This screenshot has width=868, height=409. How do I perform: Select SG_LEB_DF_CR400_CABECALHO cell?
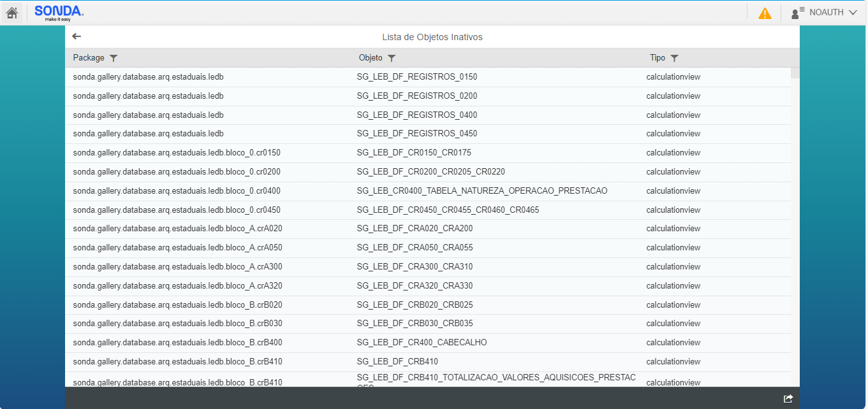[422, 343]
